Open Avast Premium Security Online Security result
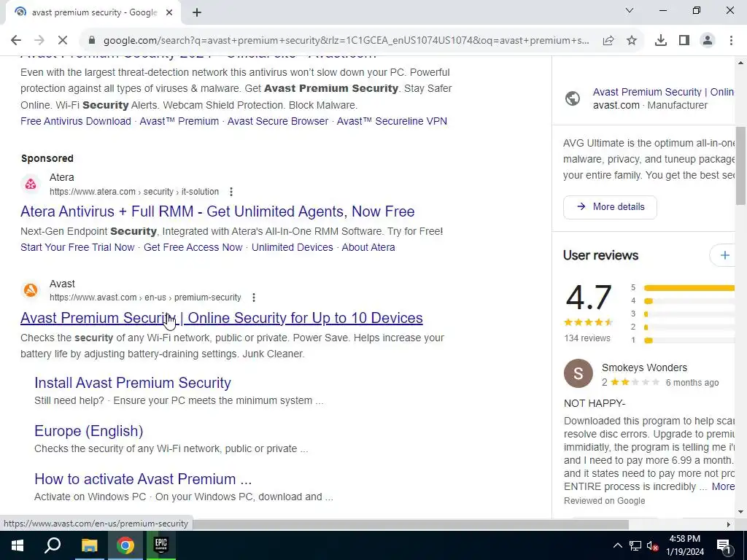The height and width of the screenshot is (560, 747). pyautogui.click(x=222, y=318)
